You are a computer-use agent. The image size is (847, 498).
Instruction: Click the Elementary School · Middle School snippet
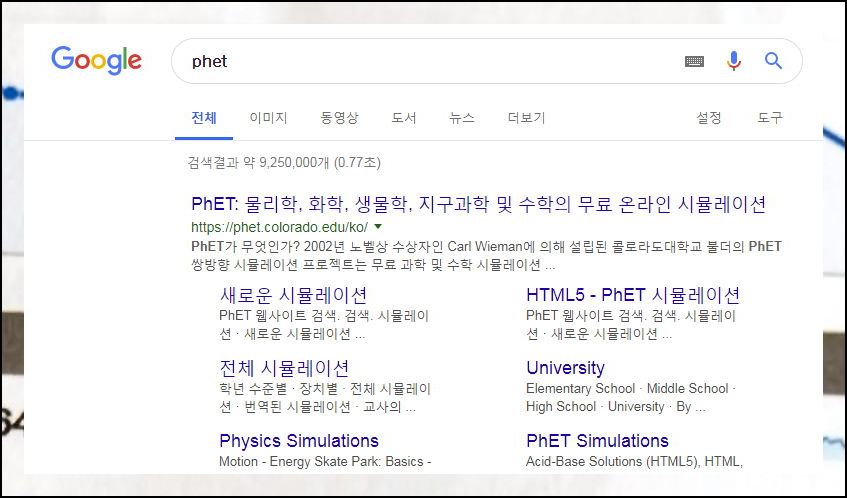[x=631, y=398]
